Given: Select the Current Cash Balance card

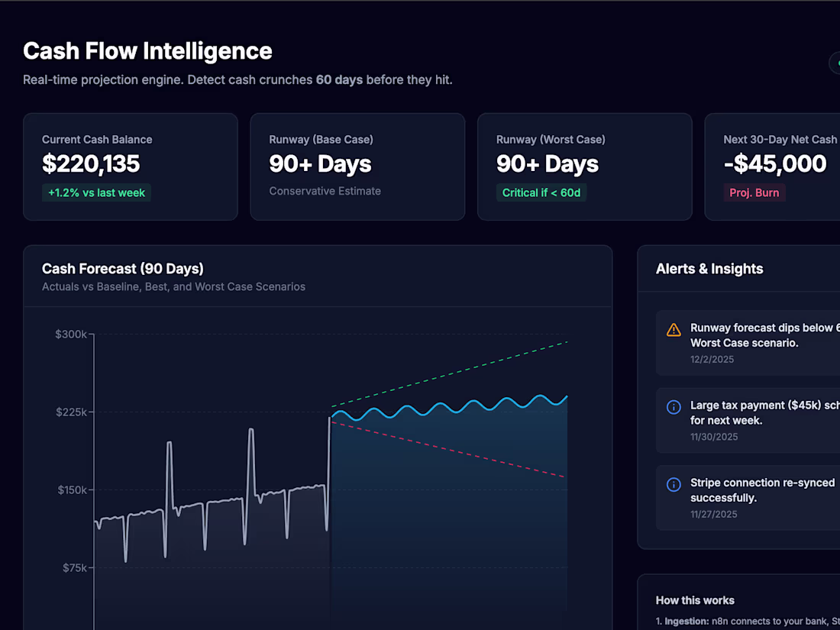Looking at the screenshot, I should pos(130,166).
